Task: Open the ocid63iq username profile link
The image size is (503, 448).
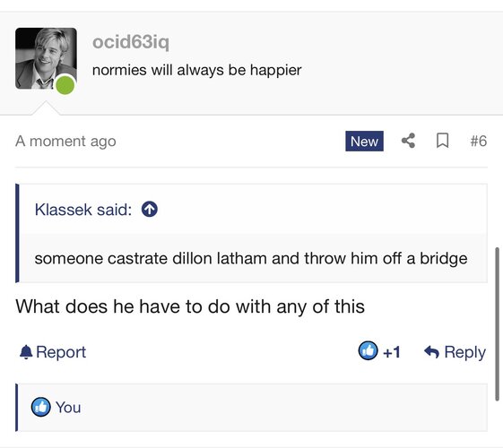Action: [x=131, y=42]
